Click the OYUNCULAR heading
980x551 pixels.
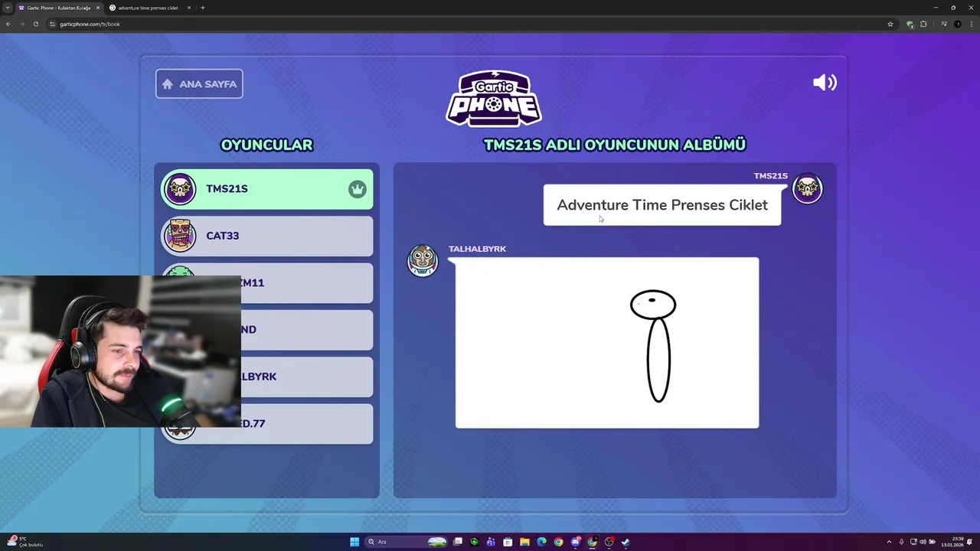coord(266,145)
